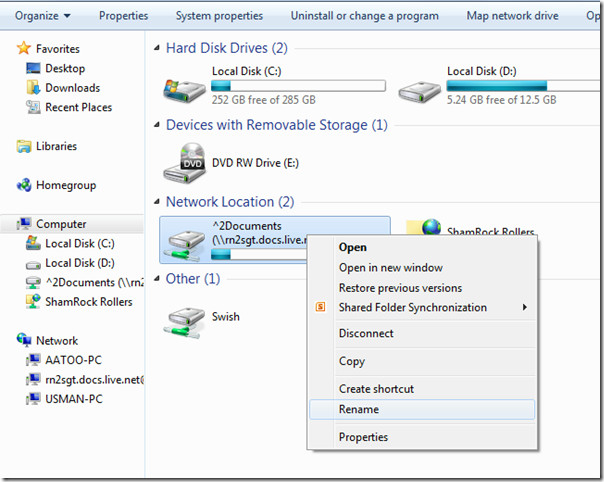Click the System properties toolbar button
This screenshot has width=604, height=482.
pyautogui.click(x=219, y=16)
